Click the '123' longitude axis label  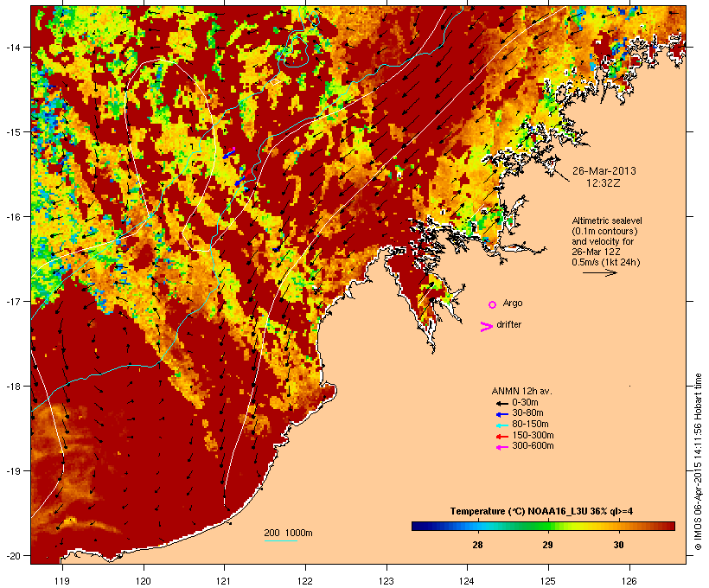pos(386,581)
